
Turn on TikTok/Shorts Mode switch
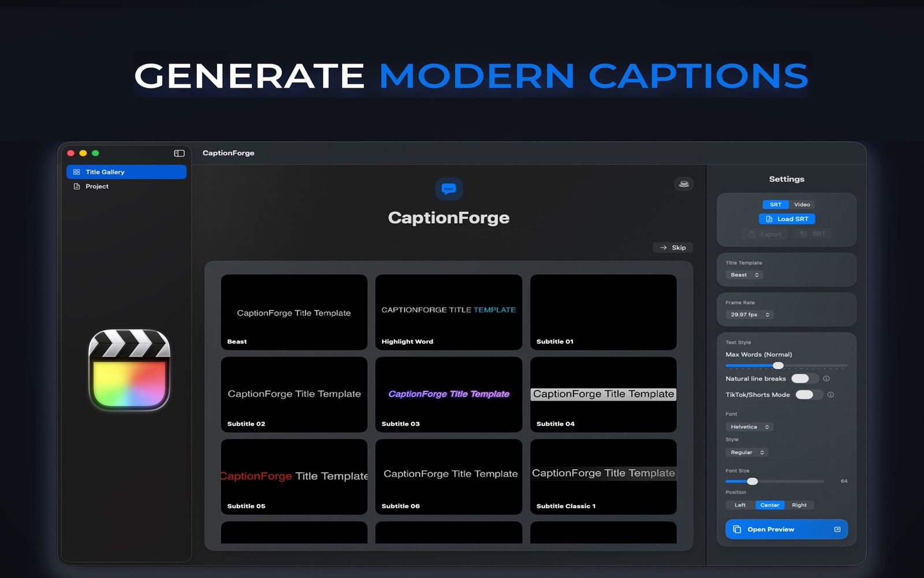click(x=808, y=395)
